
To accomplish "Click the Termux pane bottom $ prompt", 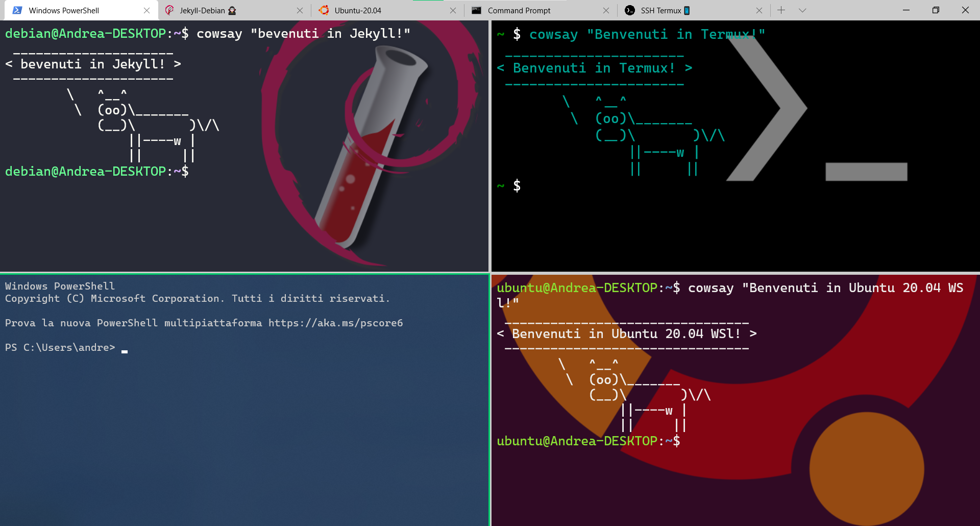I will point(517,185).
